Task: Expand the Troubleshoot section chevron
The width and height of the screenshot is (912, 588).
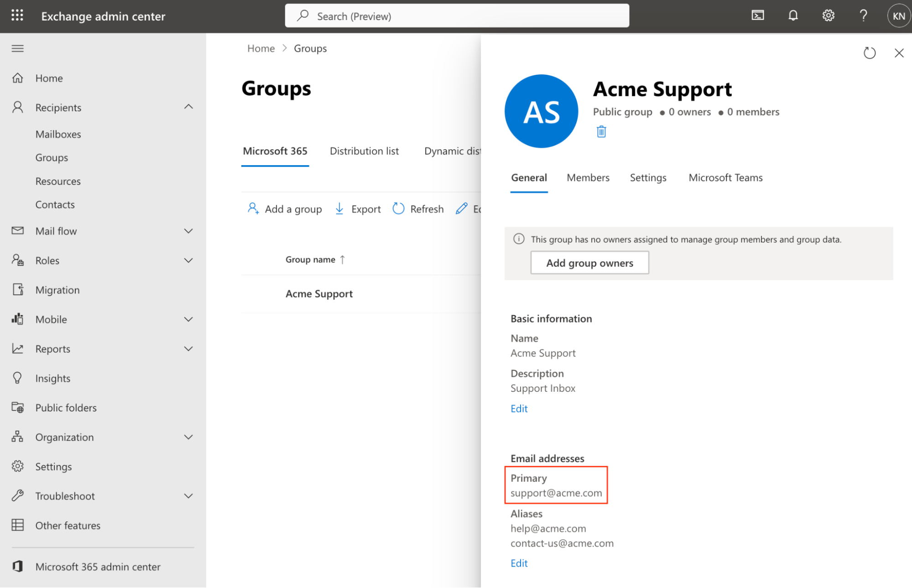Action: coord(188,495)
